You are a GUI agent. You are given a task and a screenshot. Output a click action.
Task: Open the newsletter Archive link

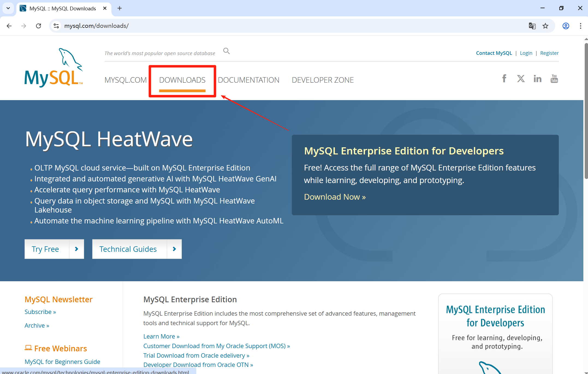(x=37, y=325)
